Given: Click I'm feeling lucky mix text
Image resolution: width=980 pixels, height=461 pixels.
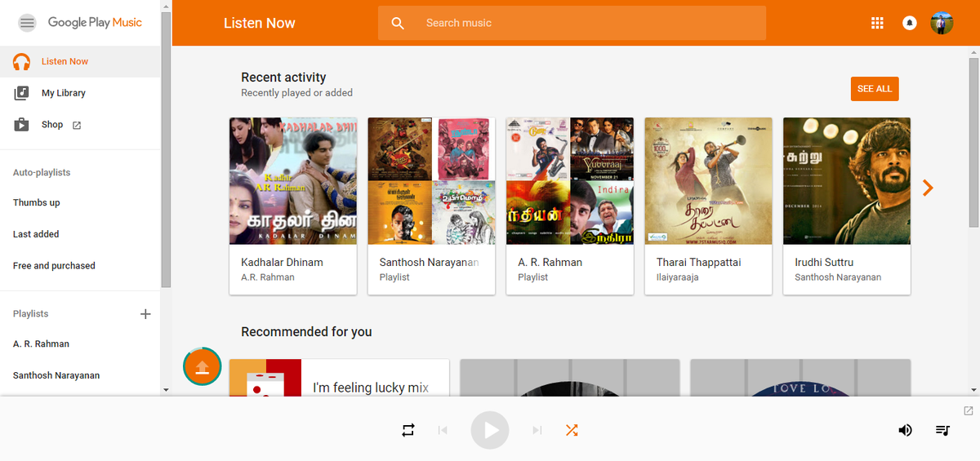Looking at the screenshot, I should click(x=371, y=388).
